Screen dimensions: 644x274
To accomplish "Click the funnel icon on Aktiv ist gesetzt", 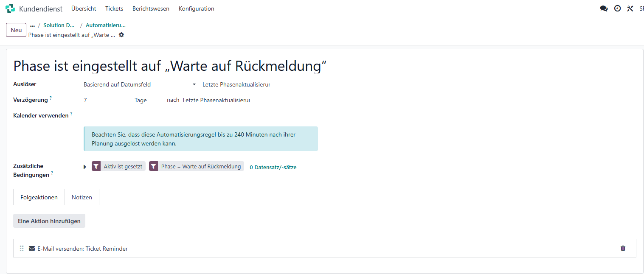I will [96, 167].
